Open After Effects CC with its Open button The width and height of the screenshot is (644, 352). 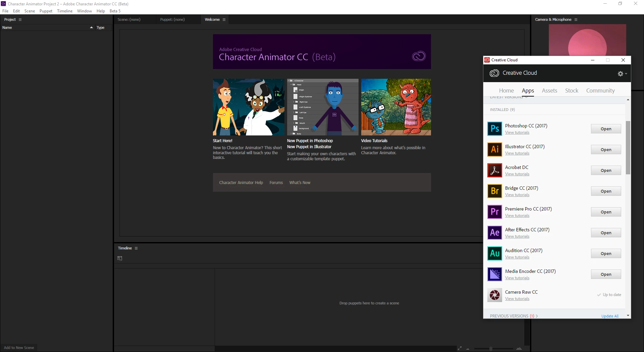pos(606,233)
